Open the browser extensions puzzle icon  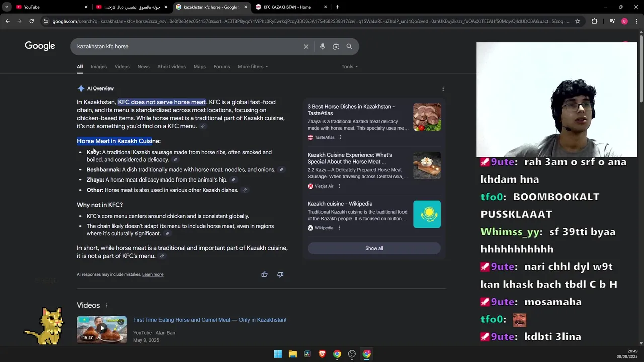(595, 21)
